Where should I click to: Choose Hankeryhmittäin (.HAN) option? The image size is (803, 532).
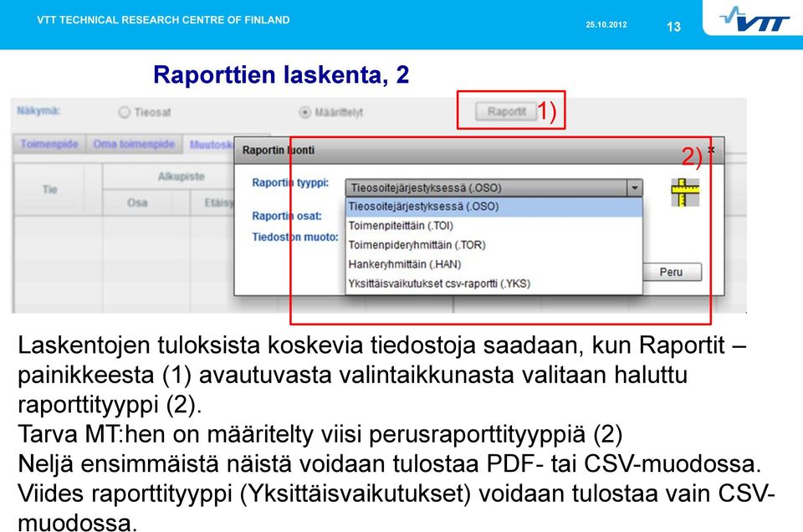coord(494,264)
